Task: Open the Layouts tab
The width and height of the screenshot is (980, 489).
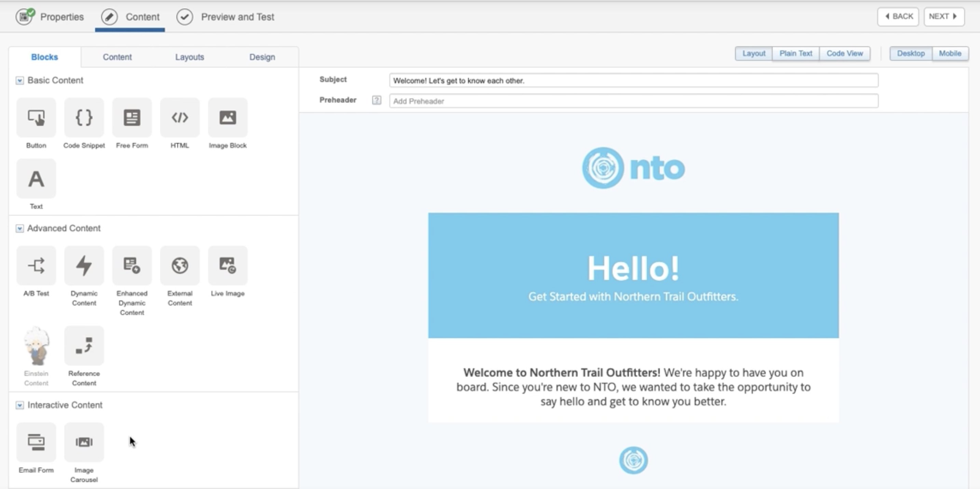Action: (x=189, y=57)
